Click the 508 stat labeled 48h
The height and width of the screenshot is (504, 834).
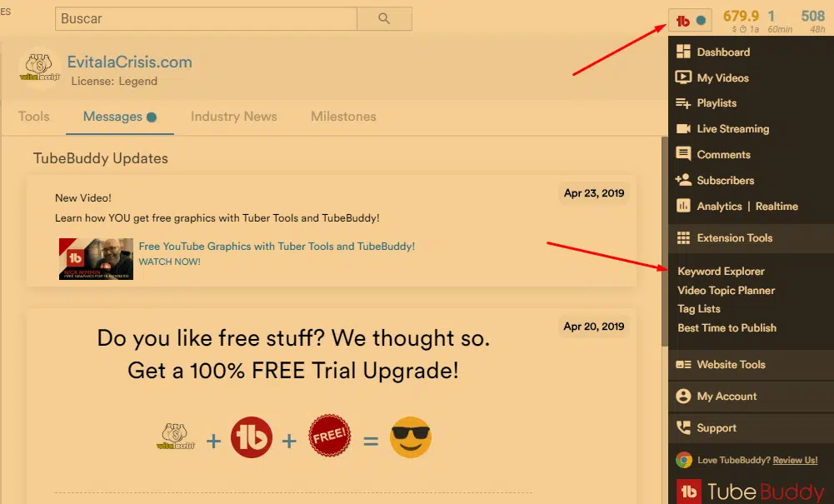(x=812, y=16)
